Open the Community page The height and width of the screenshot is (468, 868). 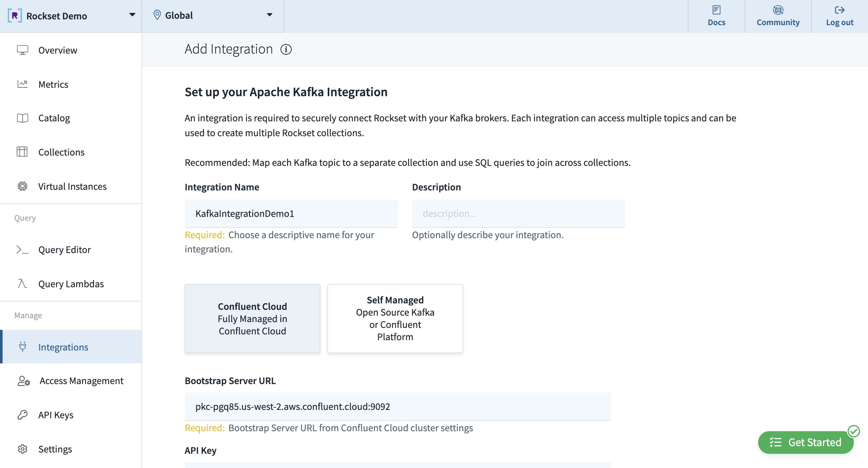778,16
